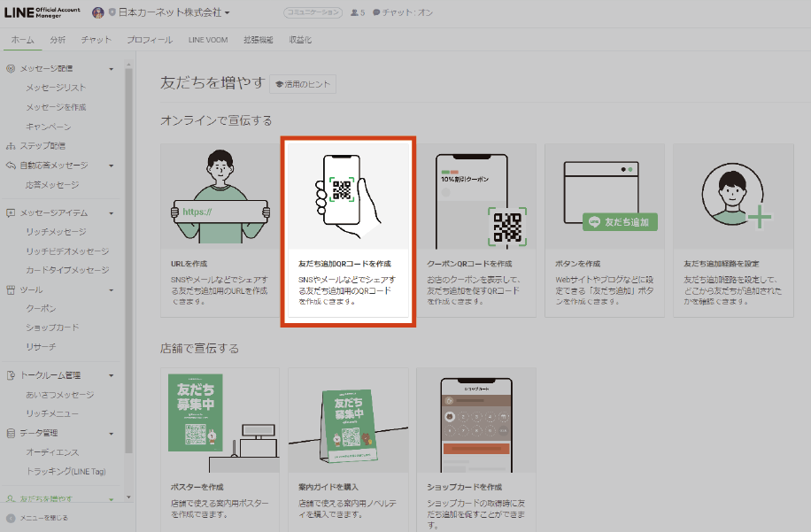Open the LINE VOOM tab

(208, 40)
